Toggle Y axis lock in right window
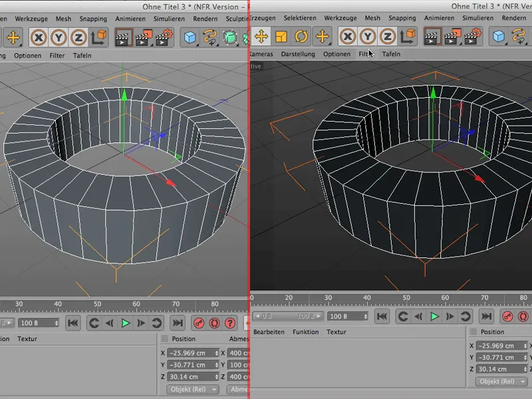Screen dimensions: 532x399 [x=368, y=37]
